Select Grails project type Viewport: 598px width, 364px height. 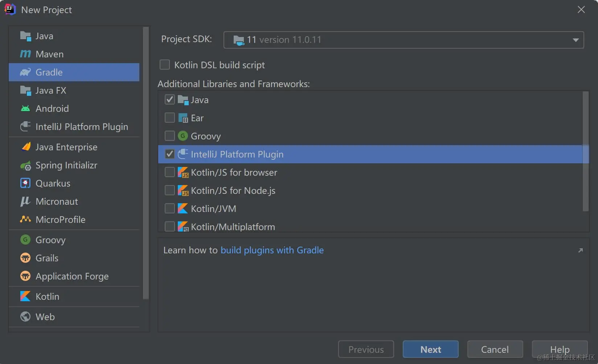(x=74, y=258)
